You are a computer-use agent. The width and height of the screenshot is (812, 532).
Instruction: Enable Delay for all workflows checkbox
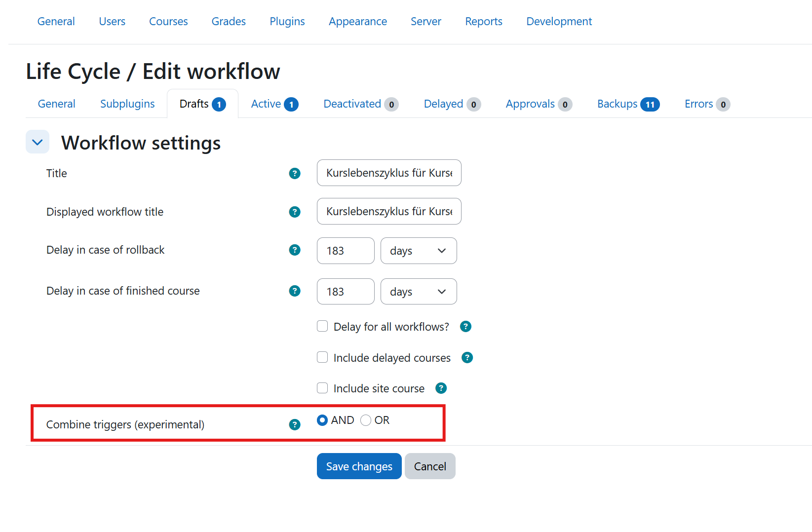coord(322,326)
